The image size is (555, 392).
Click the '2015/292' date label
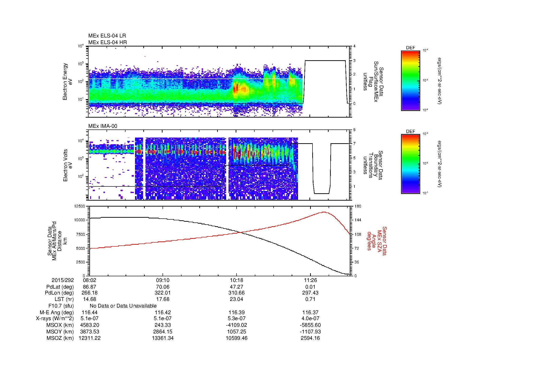coord(63,280)
